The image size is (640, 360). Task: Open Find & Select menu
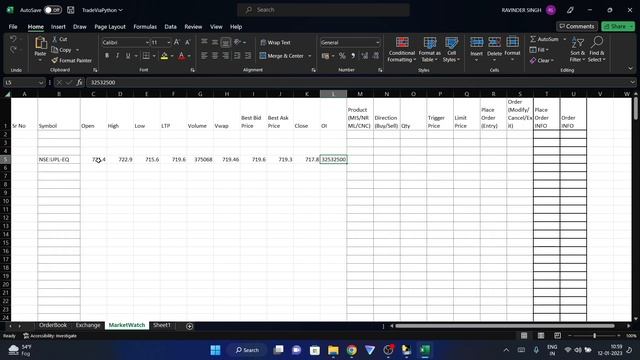597,49
